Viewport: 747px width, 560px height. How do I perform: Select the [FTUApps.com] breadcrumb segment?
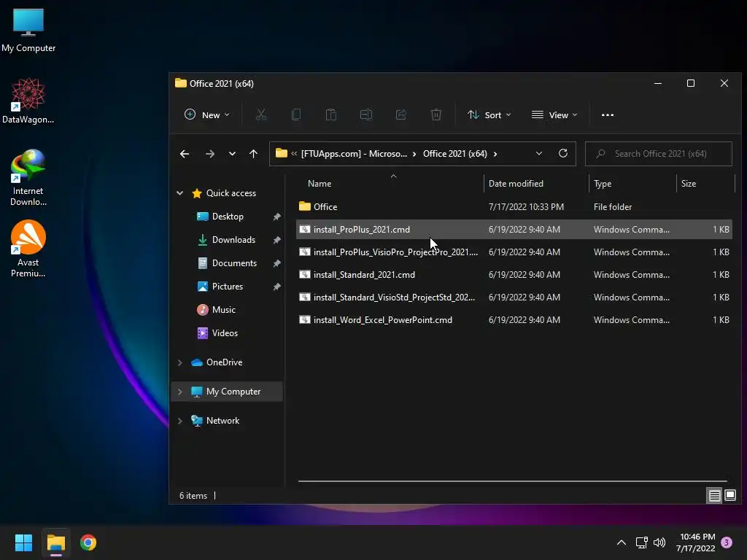pyautogui.click(x=354, y=154)
